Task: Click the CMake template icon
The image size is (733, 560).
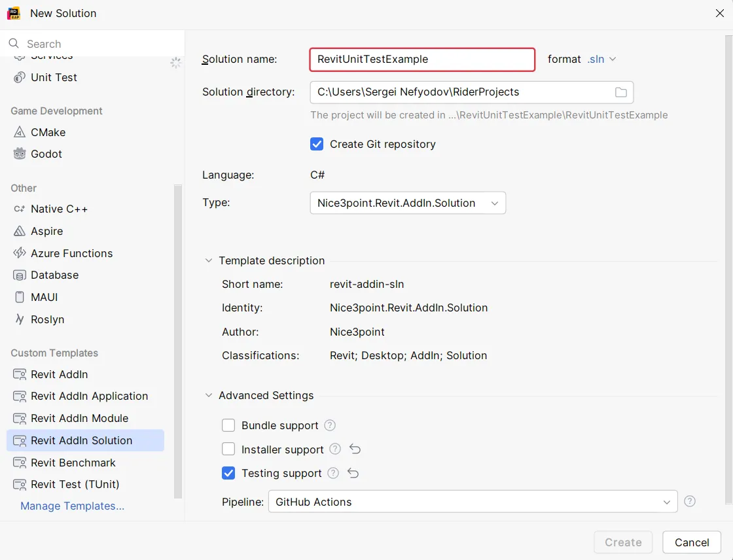Action: pos(20,132)
